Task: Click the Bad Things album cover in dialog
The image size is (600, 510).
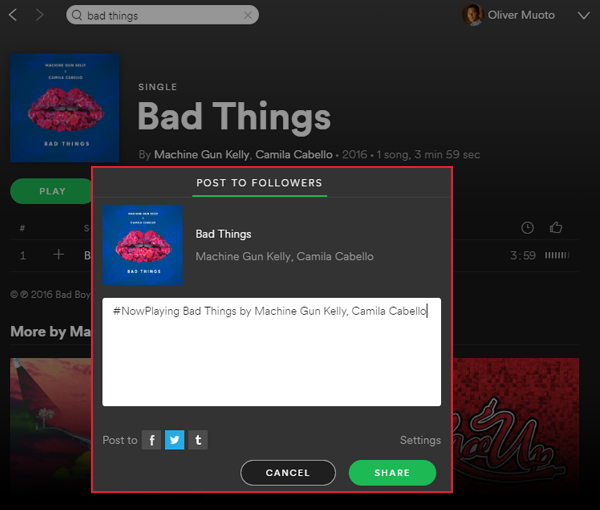Action: [x=143, y=245]
